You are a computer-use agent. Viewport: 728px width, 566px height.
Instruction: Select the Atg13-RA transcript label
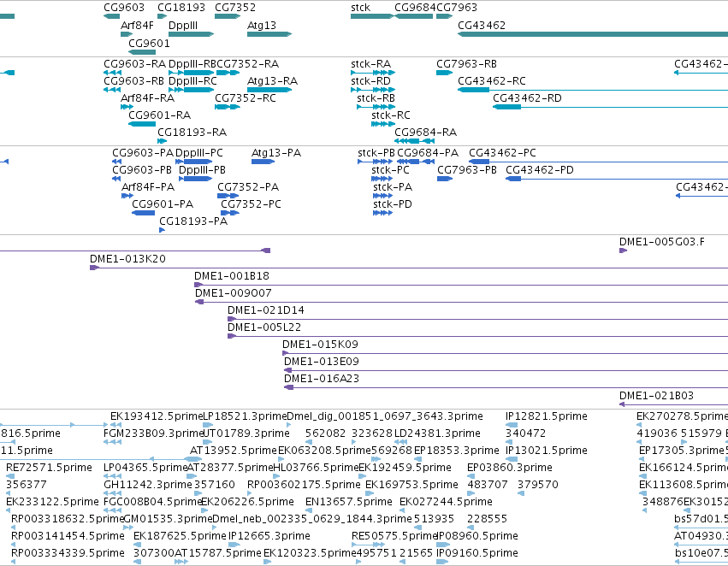point(272,80)
